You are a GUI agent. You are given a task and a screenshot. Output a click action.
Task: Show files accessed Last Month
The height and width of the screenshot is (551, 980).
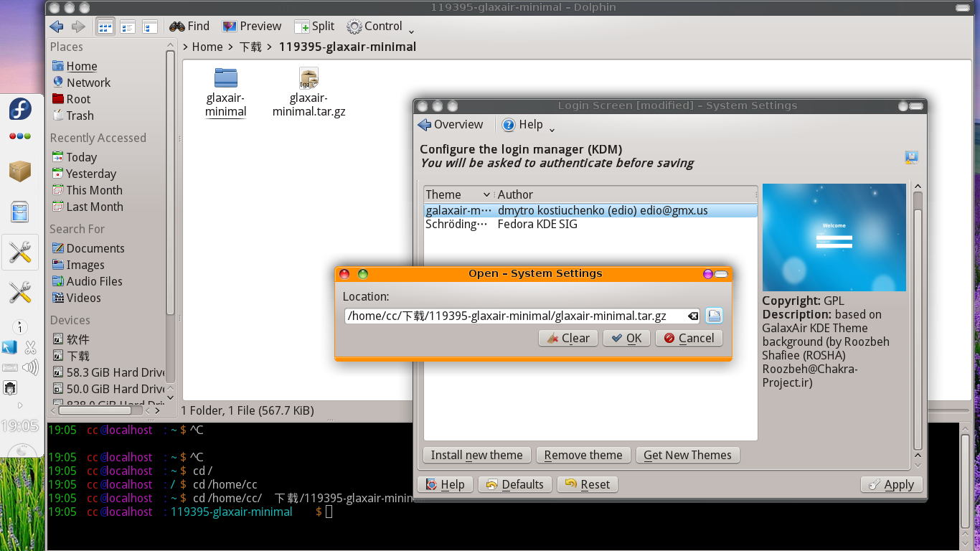(x=88, y=207)
